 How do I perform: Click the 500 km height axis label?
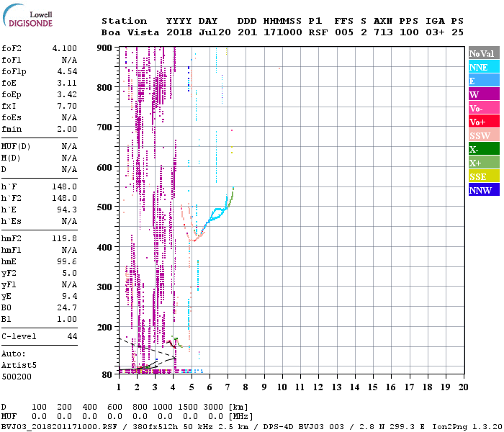pos(104,207)
